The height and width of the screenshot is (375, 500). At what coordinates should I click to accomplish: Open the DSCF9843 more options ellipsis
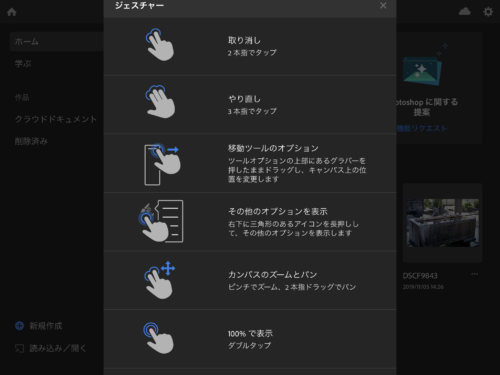coord(475,274)
